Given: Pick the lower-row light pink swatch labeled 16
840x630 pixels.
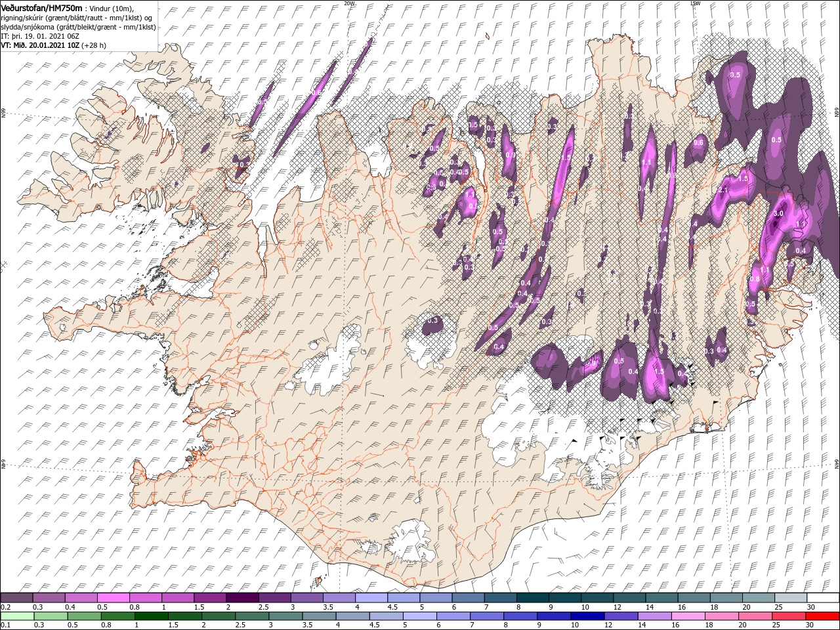Looking at the screenshot, I should coord(689,616).
